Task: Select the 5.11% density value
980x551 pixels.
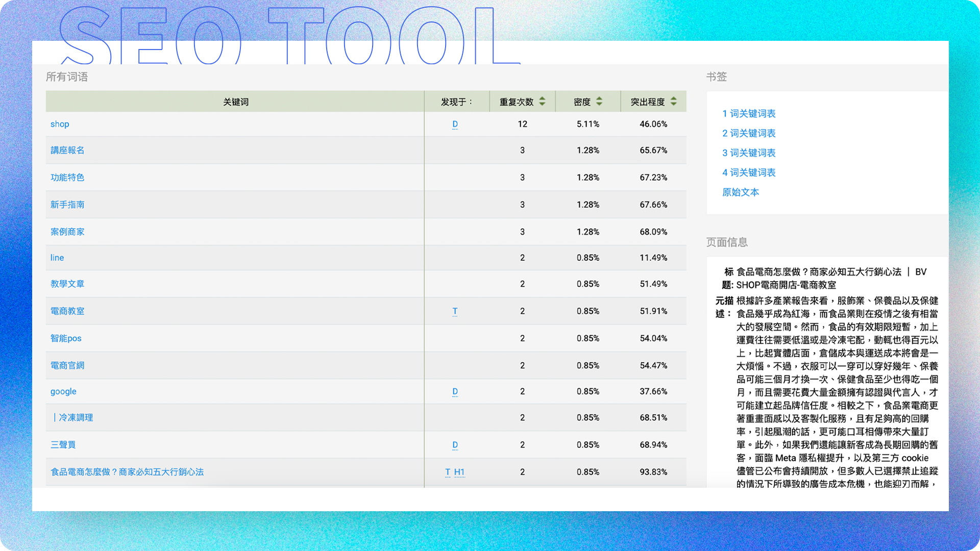Action: click(588, 124)
